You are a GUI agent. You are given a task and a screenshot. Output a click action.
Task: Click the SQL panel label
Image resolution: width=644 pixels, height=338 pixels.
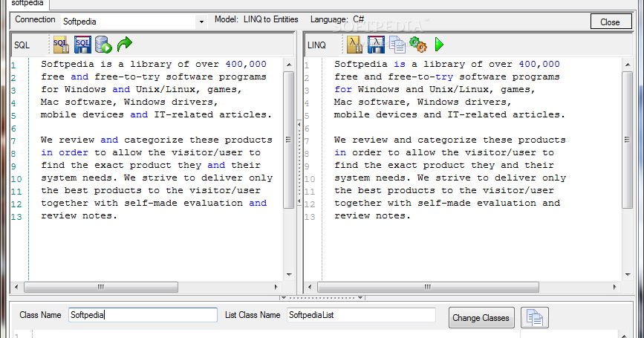[22, 45]
